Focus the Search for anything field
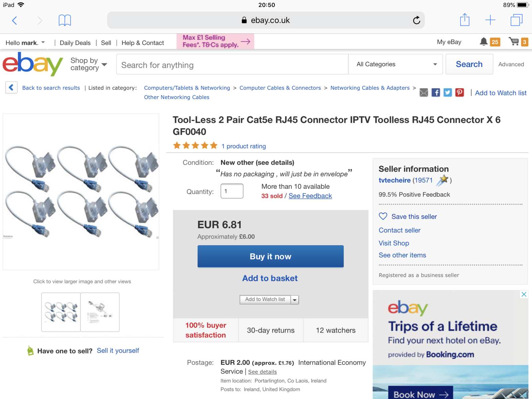 [x=232, y=65]
